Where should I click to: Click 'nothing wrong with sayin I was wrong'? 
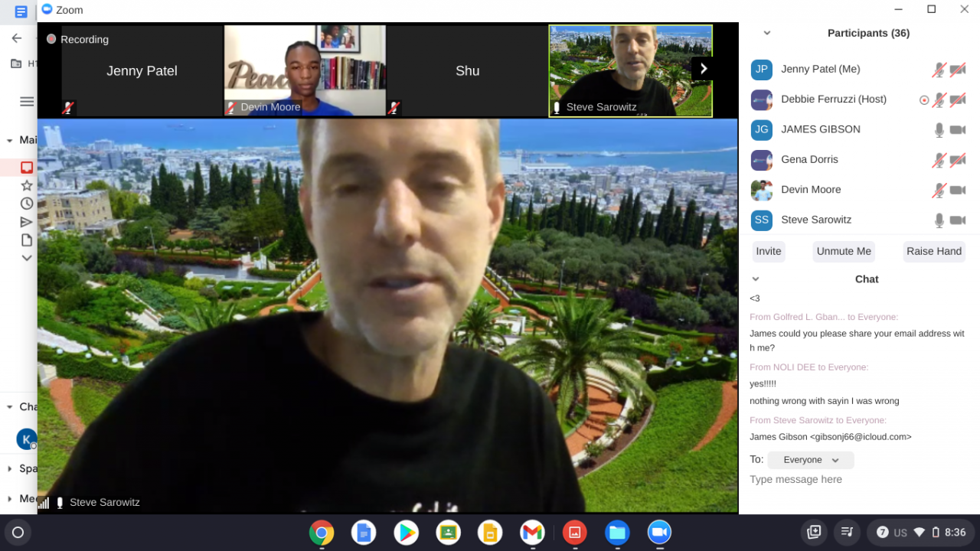[825, 401]
